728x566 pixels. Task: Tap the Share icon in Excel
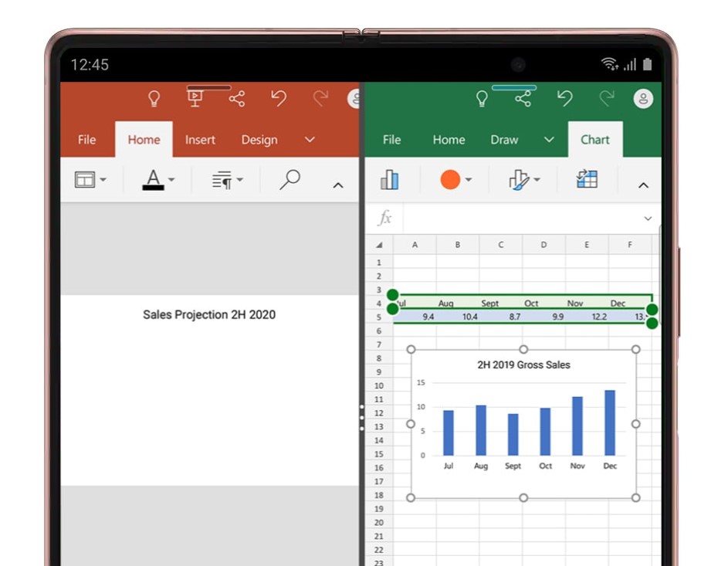[523, 98]
